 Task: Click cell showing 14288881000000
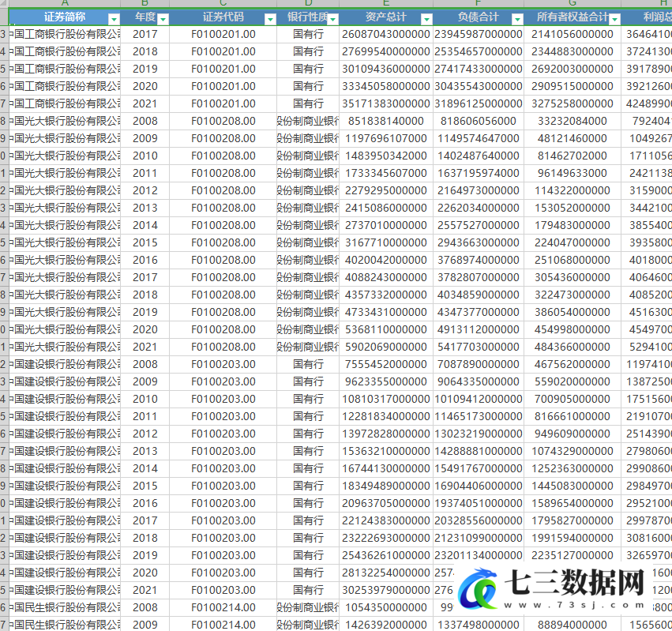tap(479, 451)
